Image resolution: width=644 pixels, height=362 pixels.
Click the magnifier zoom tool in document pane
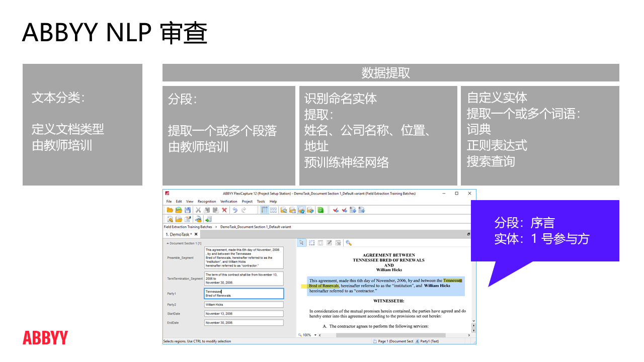[349, 242]
